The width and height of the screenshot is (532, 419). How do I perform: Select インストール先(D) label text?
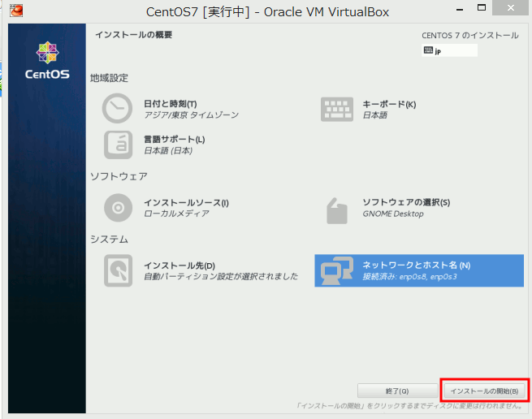pyautogui.click(x=179, y=266)
